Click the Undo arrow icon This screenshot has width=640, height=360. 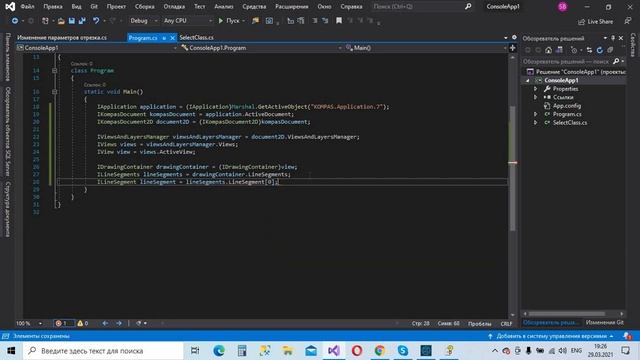(96, 20)
